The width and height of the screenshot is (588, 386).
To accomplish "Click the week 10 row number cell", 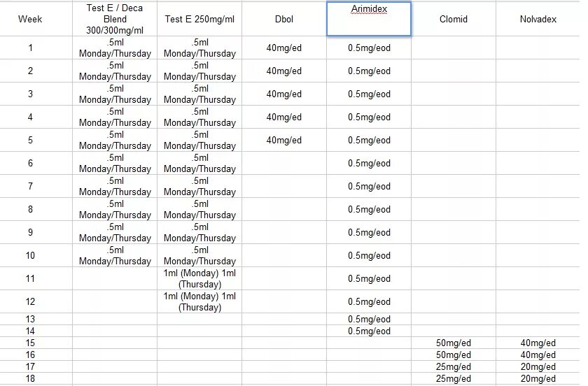I will [x=30, y=255].
